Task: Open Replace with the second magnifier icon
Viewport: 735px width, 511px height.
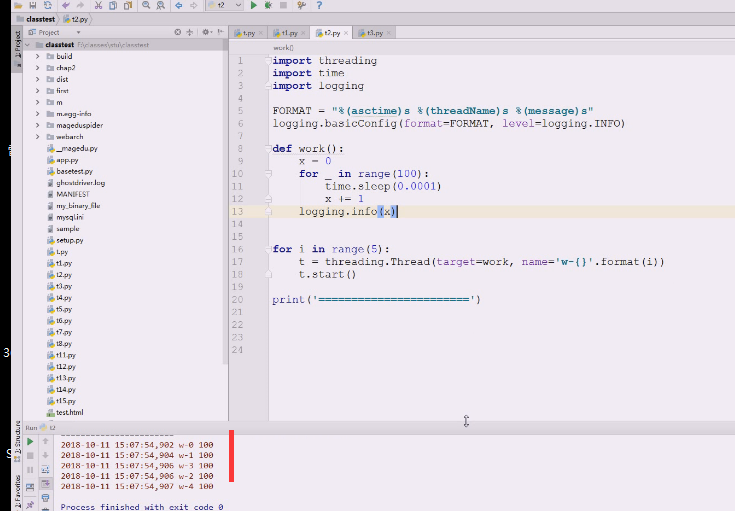Action: 161,5
